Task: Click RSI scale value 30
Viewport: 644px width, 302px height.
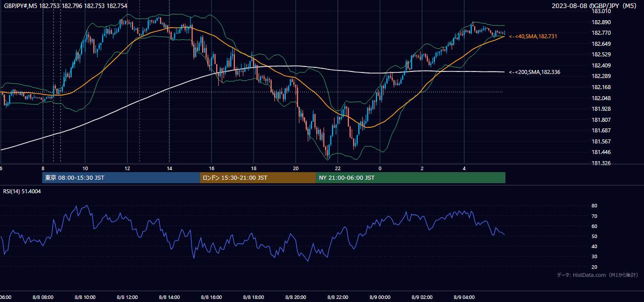Action: click(x=594, y=257)
